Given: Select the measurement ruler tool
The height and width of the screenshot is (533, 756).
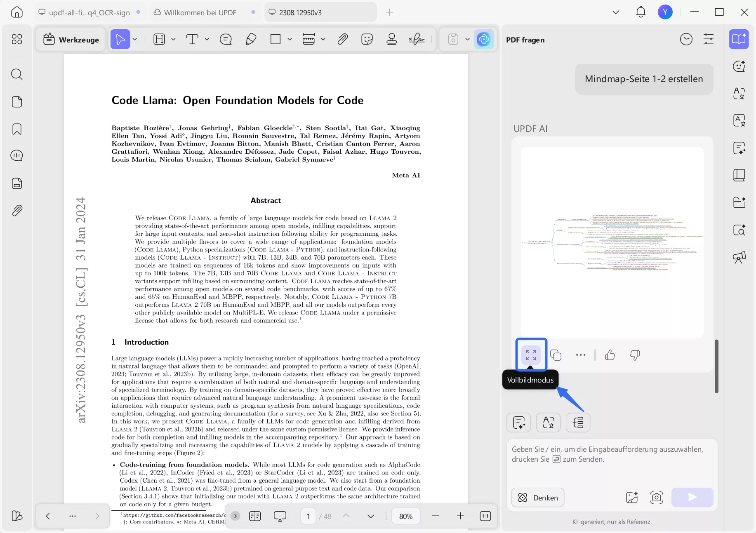Looking at the screenshot, I should pos(309,40).
